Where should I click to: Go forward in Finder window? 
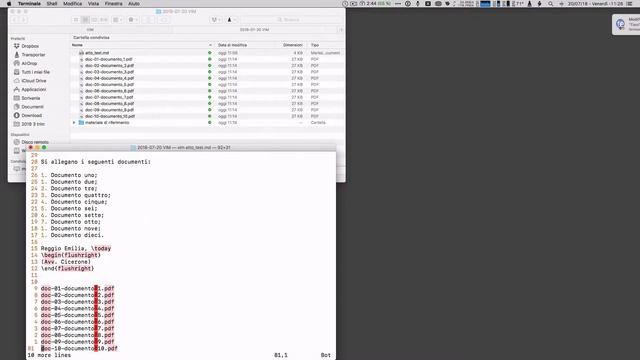[x=24, y=20]
